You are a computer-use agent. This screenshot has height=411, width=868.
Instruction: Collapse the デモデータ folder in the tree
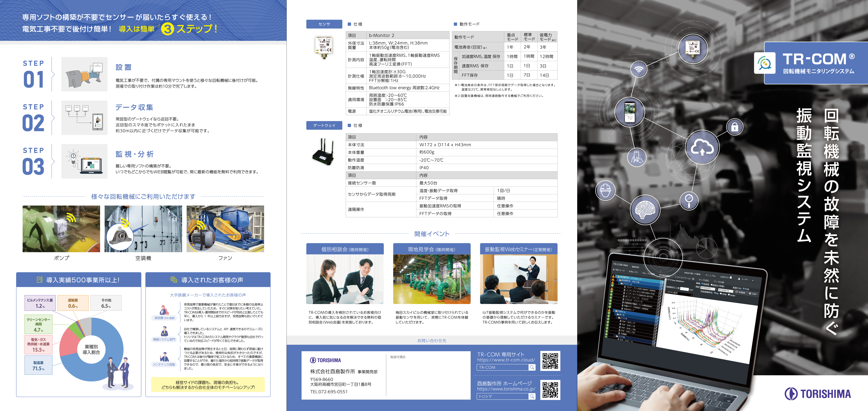coord(619,283)
